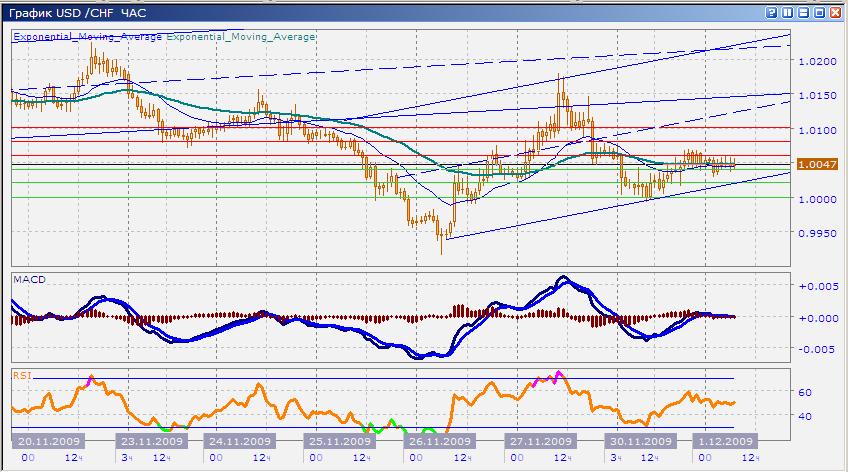The image size is (848, 472).
Task: Select the 24.11.2009 date marker
Action: tap(239, 441)
